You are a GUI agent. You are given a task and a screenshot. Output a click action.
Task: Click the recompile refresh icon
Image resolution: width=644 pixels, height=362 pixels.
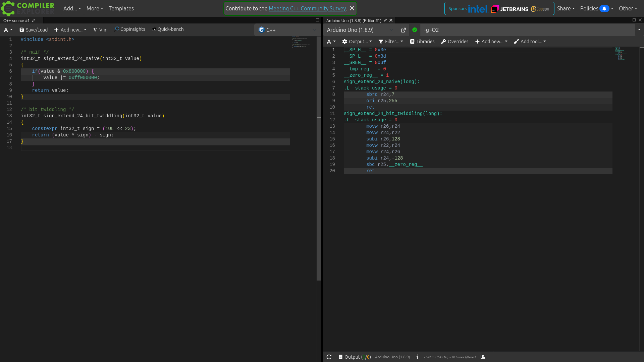point(329,357)
